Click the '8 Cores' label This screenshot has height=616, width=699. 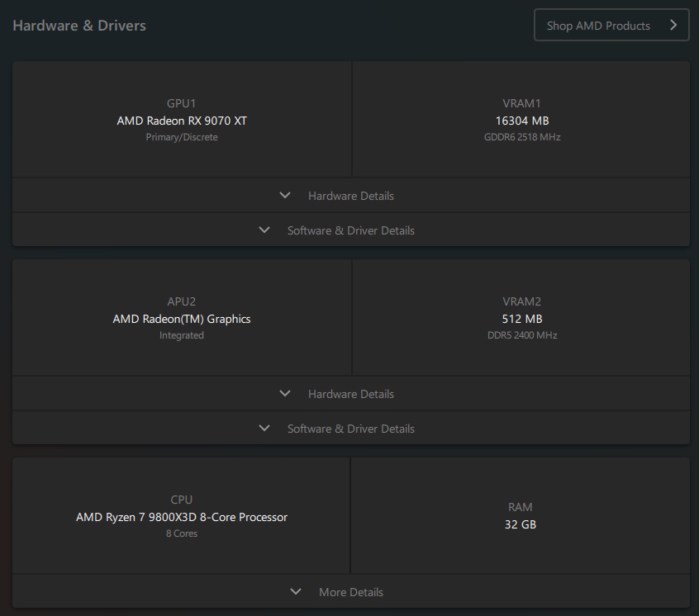click(182, 533)
